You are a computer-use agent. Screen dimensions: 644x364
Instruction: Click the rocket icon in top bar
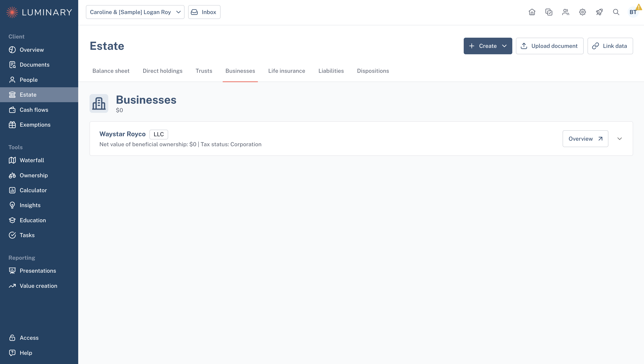[599, 12]
